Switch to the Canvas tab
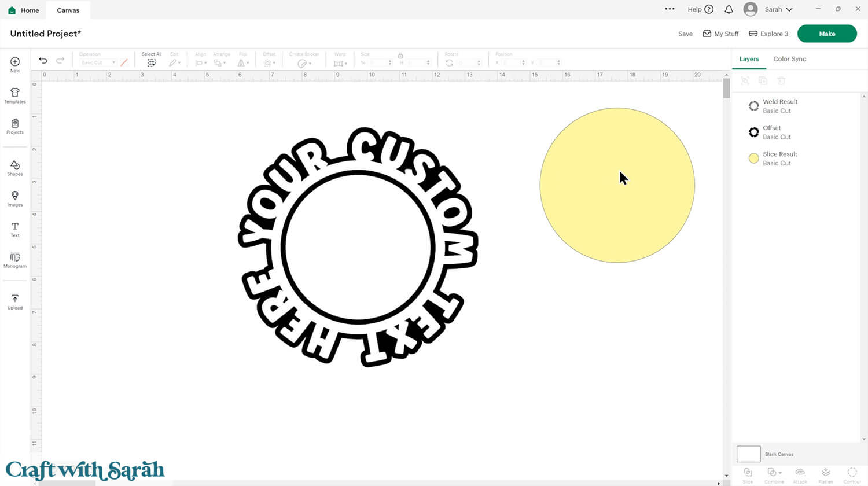This screenshot has height=486, width=868. (x=68, y=10)
